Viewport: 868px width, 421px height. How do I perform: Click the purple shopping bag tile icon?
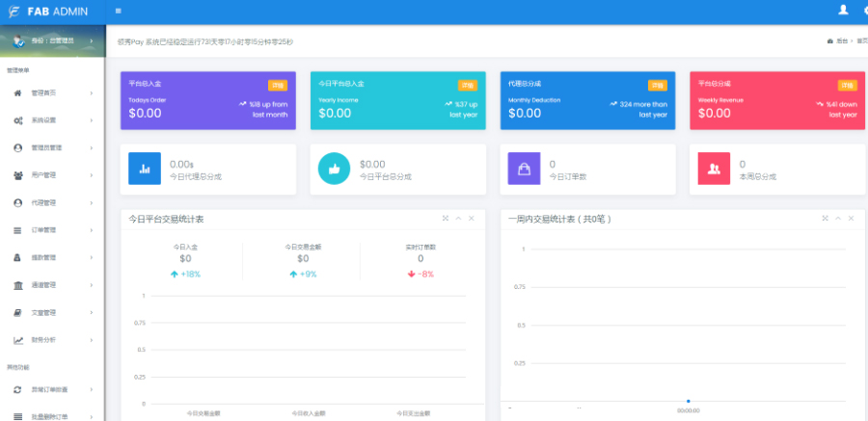pos(524,169)
